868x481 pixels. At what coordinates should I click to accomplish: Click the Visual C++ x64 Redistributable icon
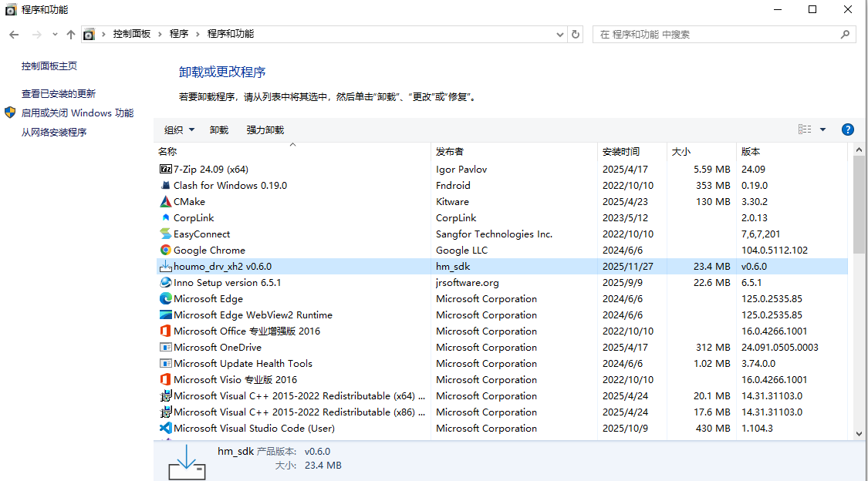point(166,396)
